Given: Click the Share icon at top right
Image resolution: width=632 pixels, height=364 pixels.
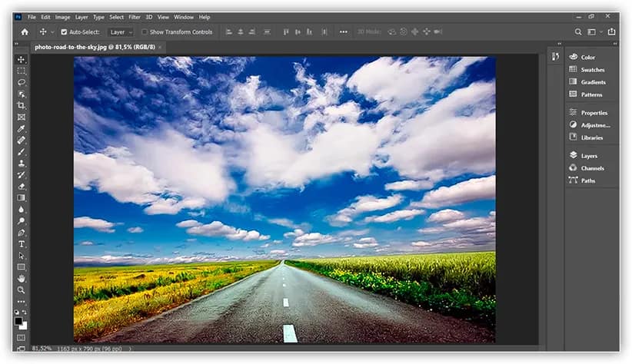Looking at the screenshot, I should (612, 32).
